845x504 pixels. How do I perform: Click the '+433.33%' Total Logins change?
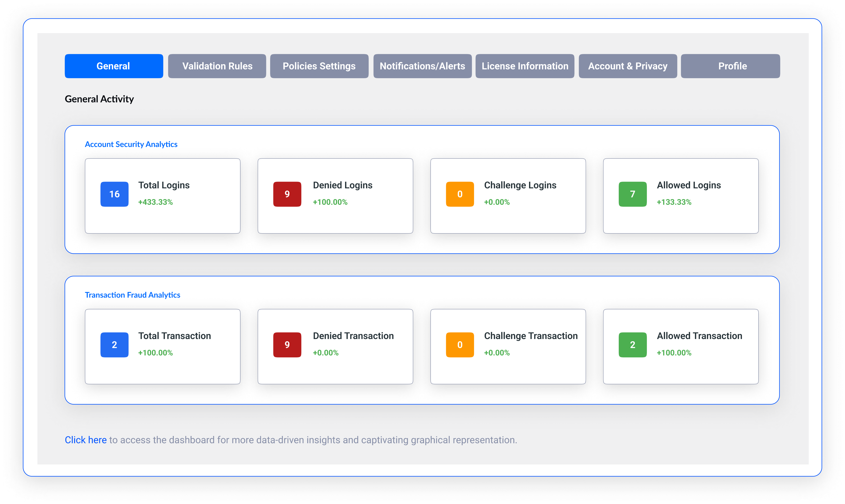click(x=156, y=202)
